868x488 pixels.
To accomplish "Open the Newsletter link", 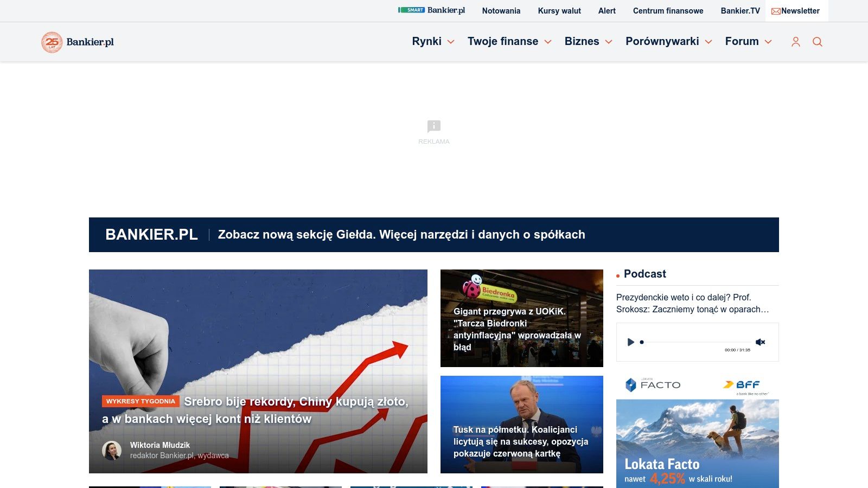I will coord(796,11).
